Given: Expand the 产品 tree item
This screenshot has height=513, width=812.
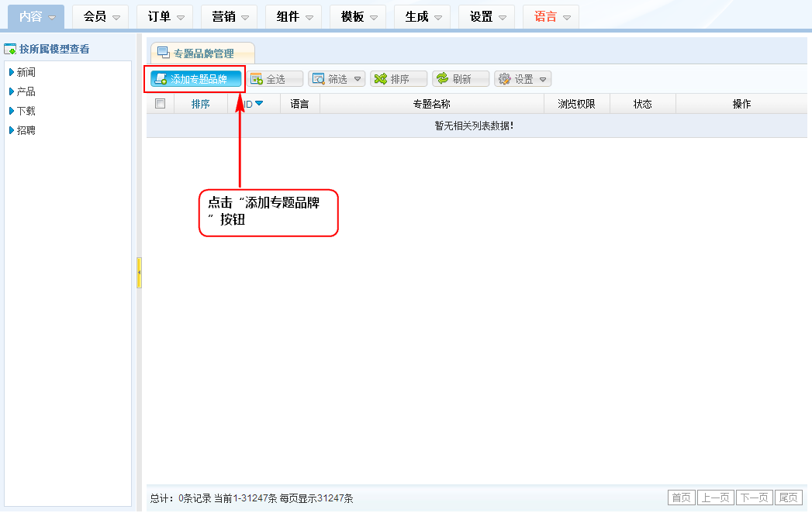Looking at the screenshot, I should pyautogui.click(x=12, y=91).
